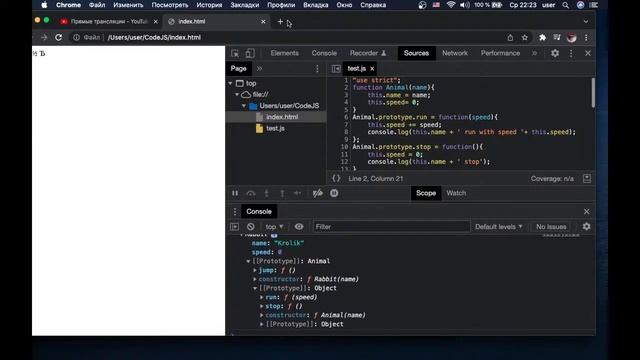
Task: Collapse the Users/user/CodeJS folder
Action: tap(244, 106)
